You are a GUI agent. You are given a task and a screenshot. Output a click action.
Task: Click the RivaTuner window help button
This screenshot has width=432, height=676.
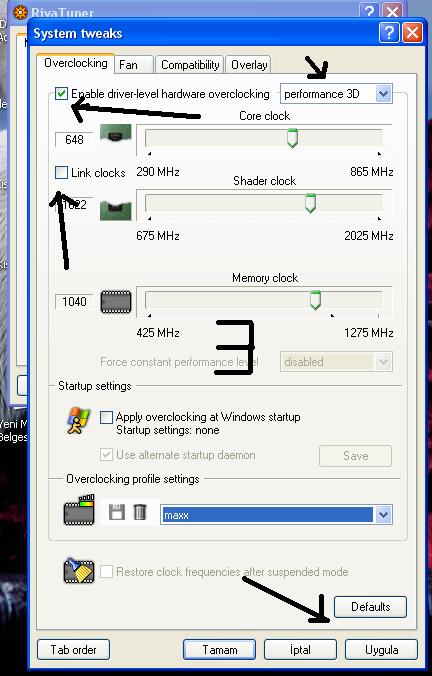click(369, 11)
